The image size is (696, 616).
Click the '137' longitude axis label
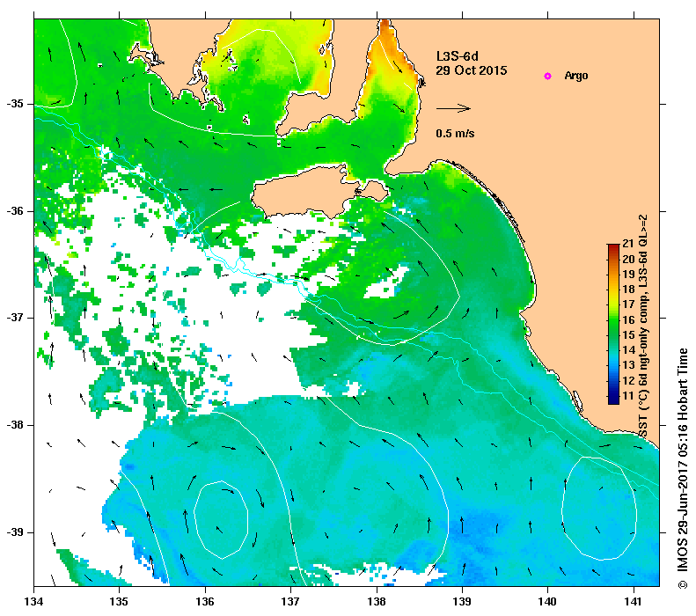tap(290, 602)
